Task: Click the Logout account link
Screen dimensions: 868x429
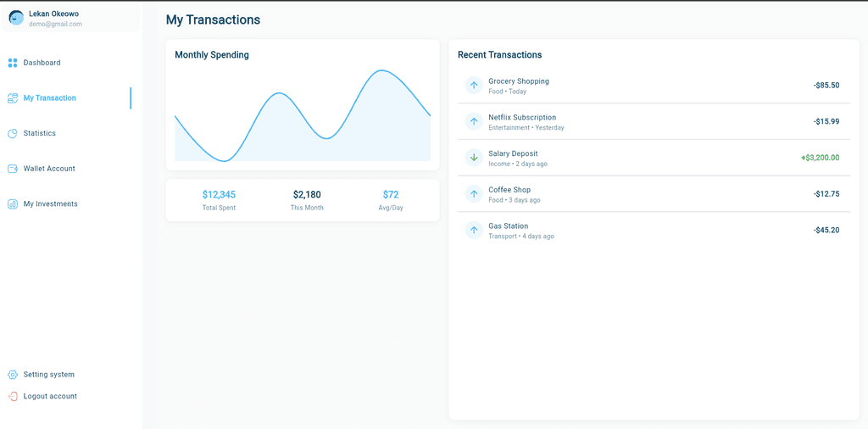Action: pyautogui.click(x=50, y=396)
